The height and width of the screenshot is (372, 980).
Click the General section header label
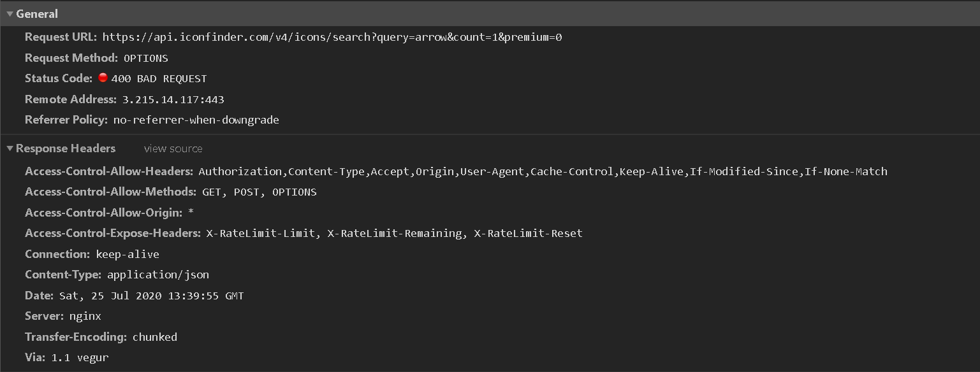click(x=37, y=14)
